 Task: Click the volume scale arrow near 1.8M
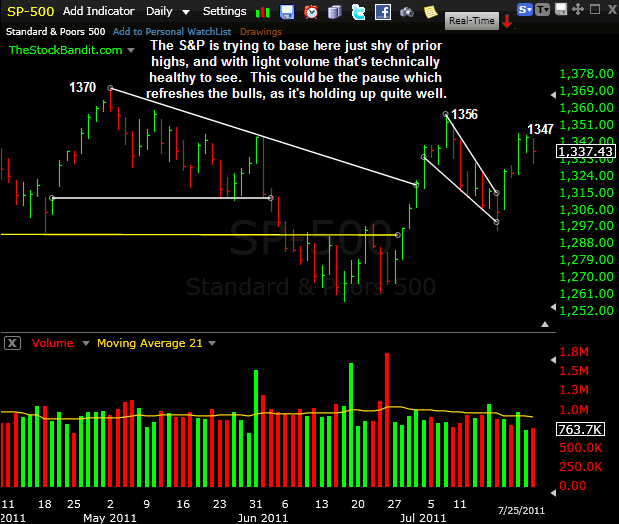553,360
